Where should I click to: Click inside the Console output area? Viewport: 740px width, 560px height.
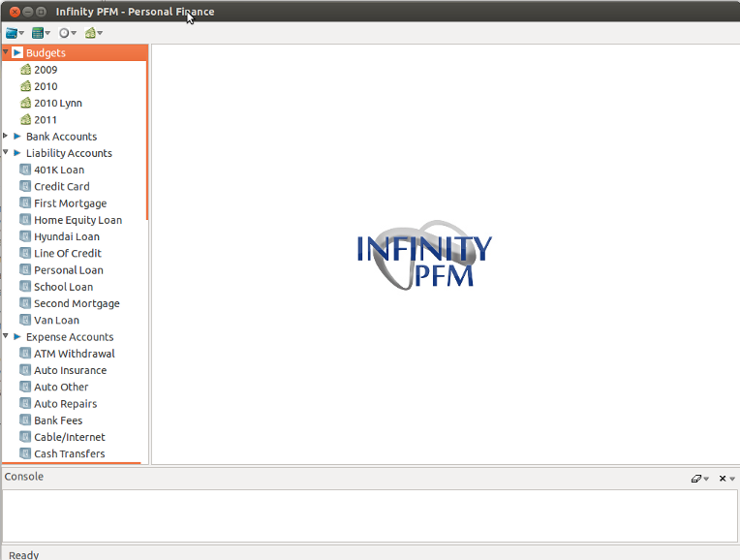(370, 515)
